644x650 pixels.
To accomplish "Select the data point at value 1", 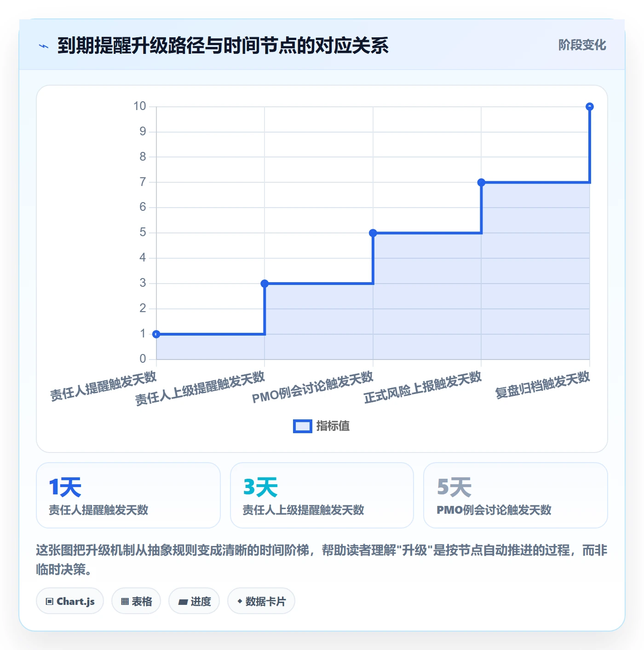I will [x=156, y=334].
